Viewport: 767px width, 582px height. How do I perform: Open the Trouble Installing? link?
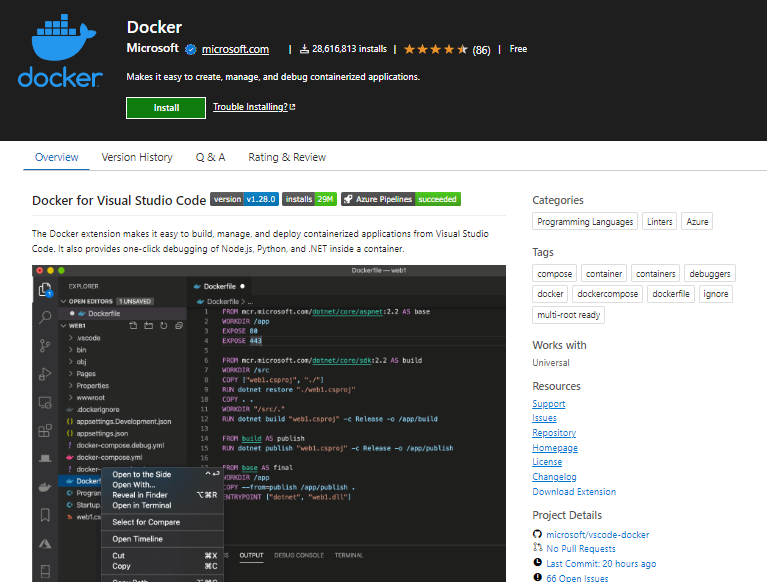click(254, 107)
